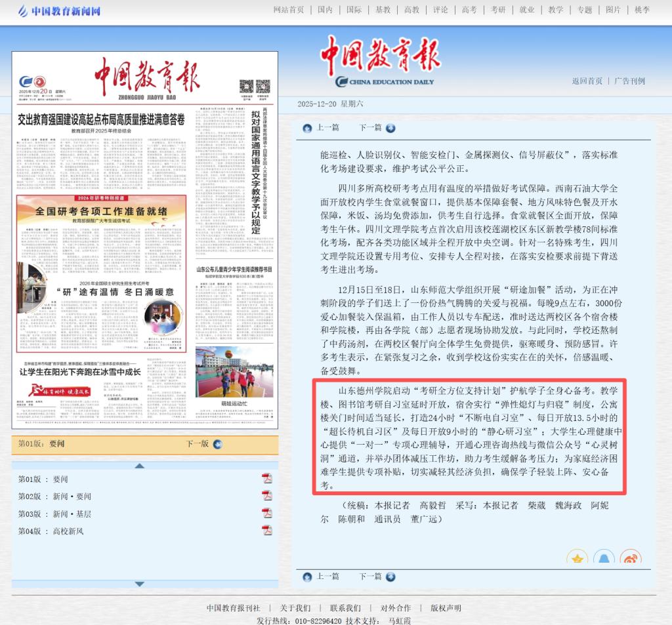Open 考研 in the top navigation
The image size is (672, 625).
(x=498, y=10)
